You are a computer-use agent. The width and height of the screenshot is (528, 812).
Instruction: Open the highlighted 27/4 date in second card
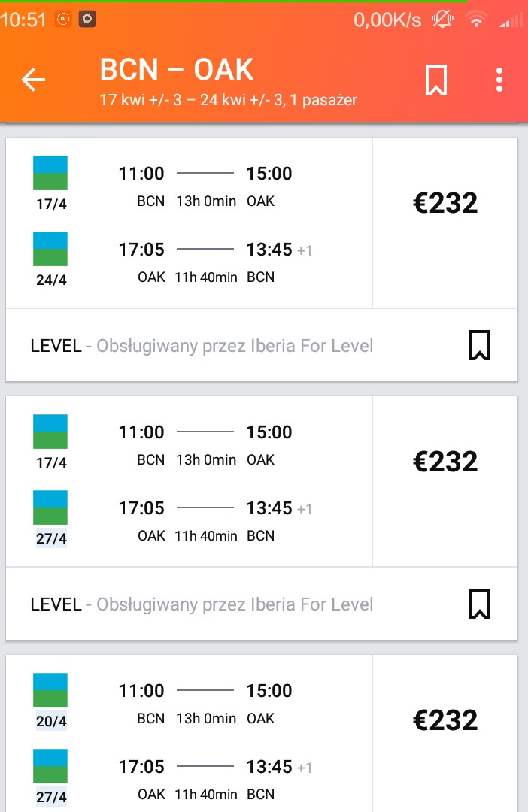coord(51,538)
